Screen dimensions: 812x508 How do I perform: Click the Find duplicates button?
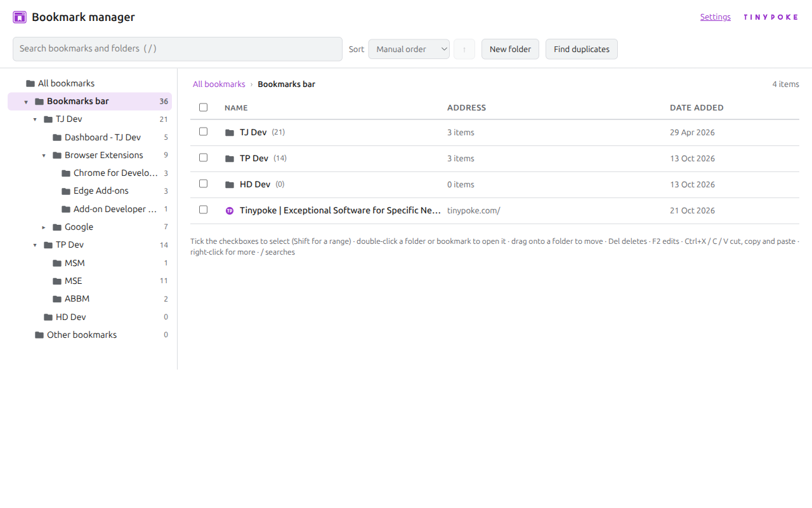point(582,49)
